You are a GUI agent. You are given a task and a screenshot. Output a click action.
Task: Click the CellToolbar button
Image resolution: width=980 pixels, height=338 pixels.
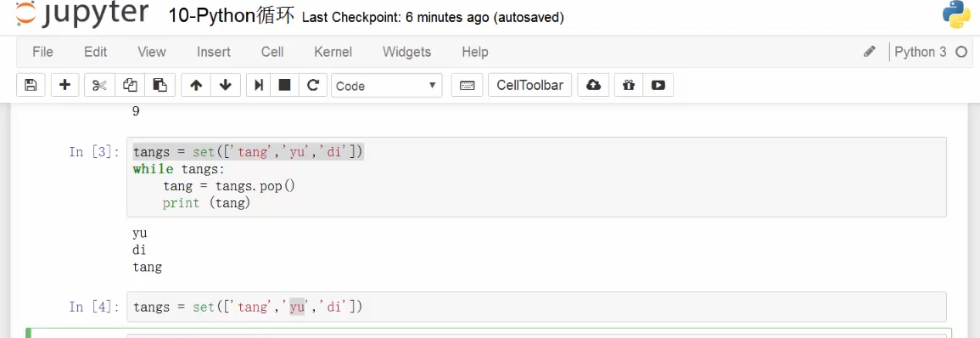(530, 85)
